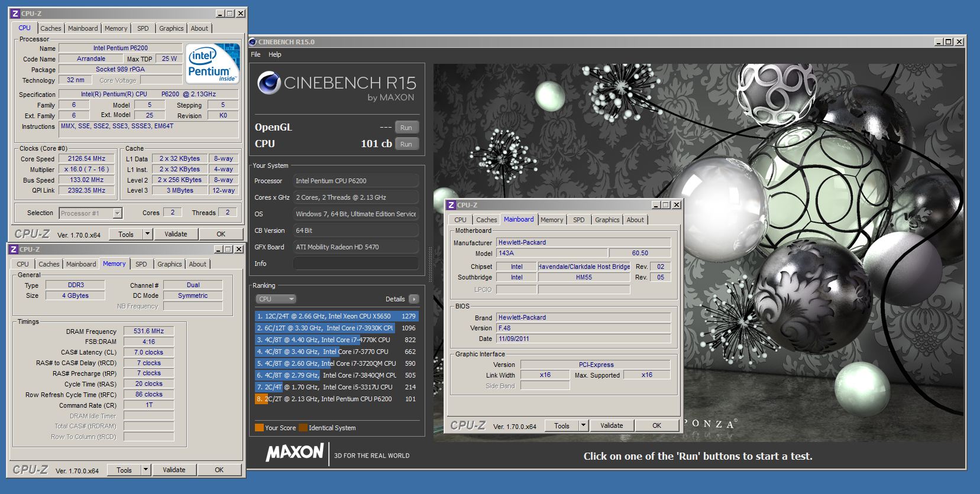
Task: Click BIOS Version value F.48
Action: click(584, 328)
